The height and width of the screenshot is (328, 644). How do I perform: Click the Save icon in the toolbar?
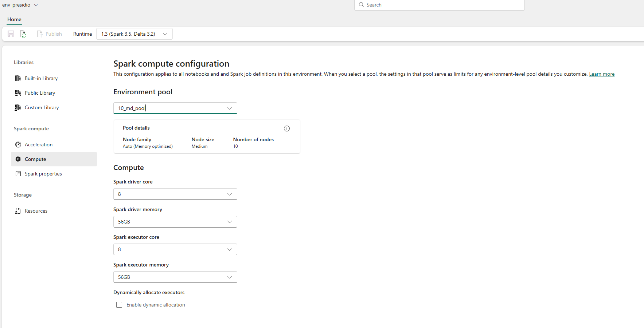[x=11, y=34]
